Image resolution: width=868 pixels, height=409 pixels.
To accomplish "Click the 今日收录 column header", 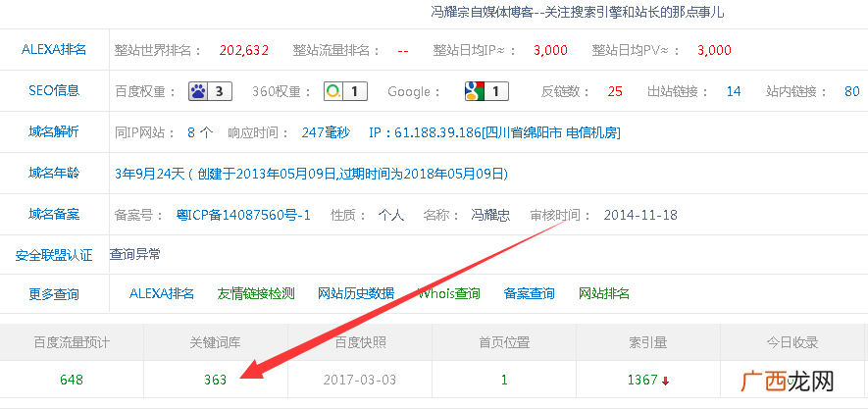I will [x=792, y=342].
